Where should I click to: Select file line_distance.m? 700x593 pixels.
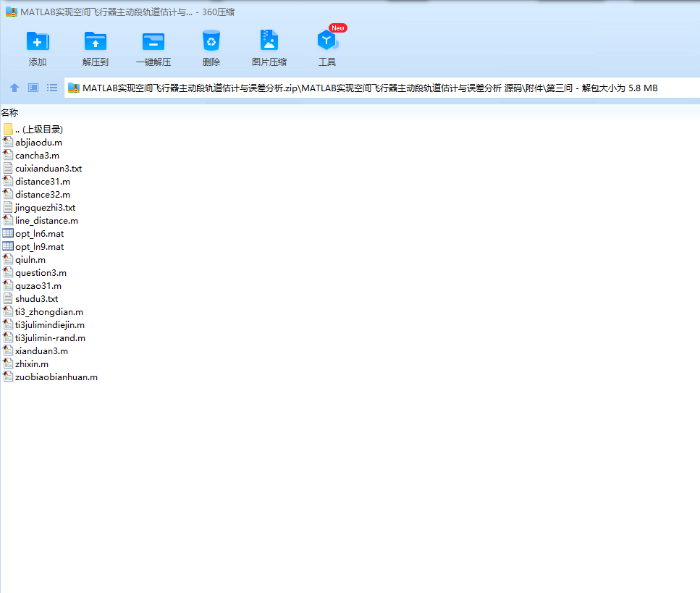[41, 221]
